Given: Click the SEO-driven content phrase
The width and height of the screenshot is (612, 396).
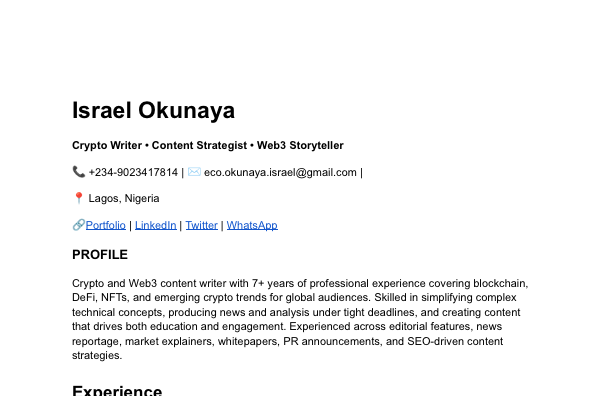Looking at the screenshot, I should 455,341.
